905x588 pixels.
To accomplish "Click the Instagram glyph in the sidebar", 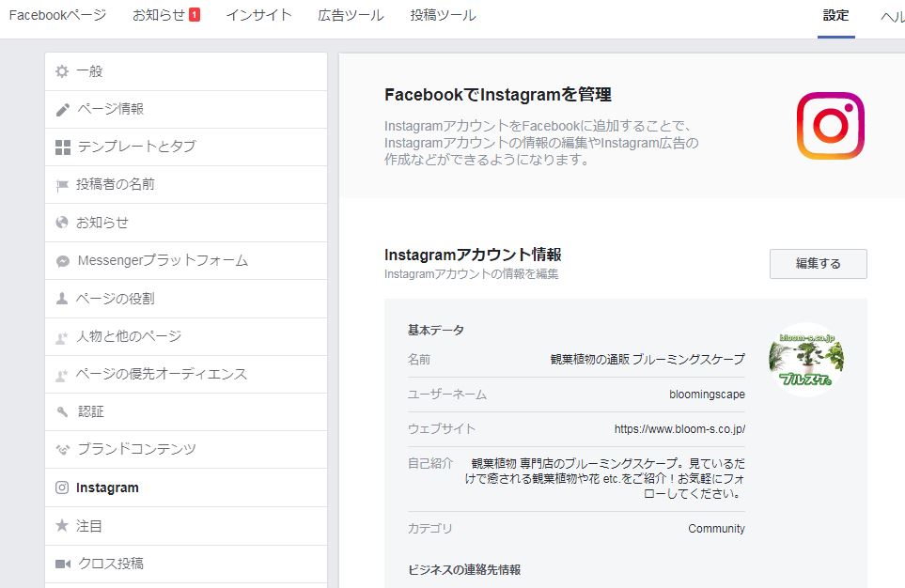I will pos(62,487).
